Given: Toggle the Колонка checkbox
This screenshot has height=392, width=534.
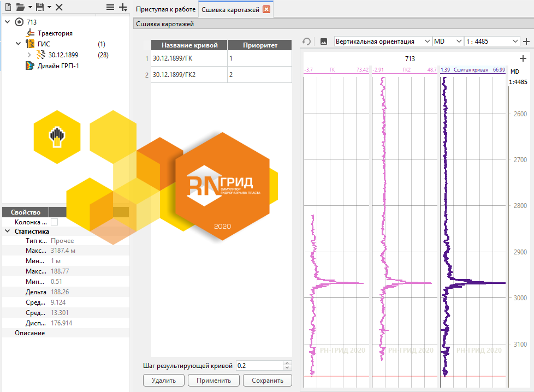Looking at the screenshot, I should click(54, 222).
